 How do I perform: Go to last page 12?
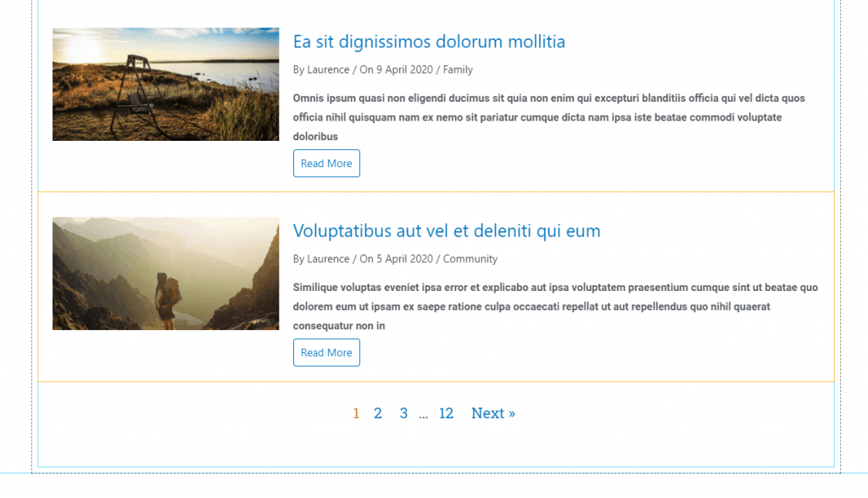[x=446, y=414]
